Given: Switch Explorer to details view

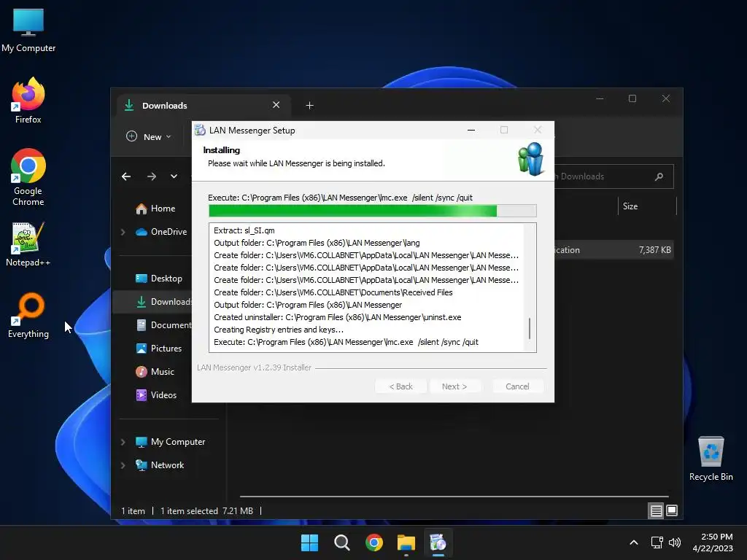Looking at the screenshot, I should coord(656,511).
